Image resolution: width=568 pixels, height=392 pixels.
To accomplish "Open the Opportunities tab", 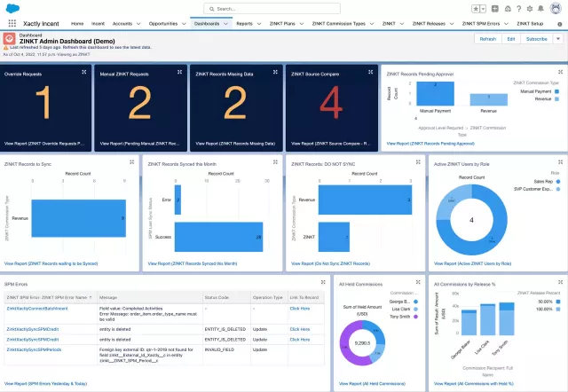I will click(x=163, y=24).
